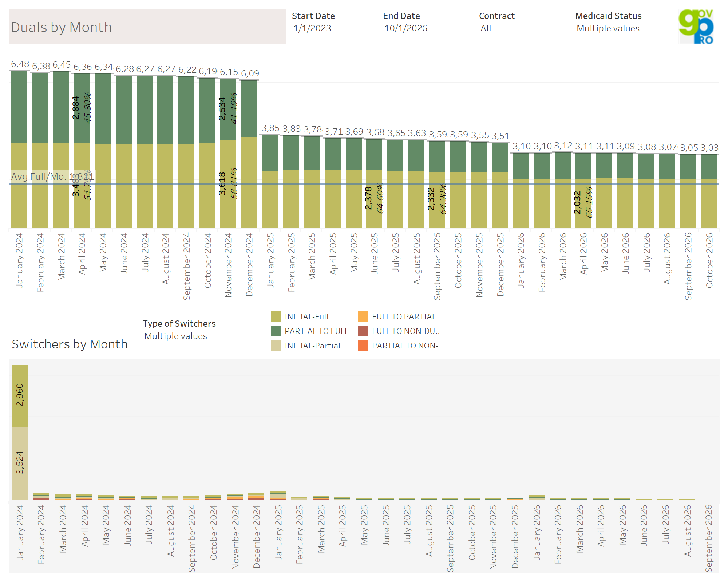
Task: Select the FULL TO PARTIAL legend swatch
Action: point(363,316)
